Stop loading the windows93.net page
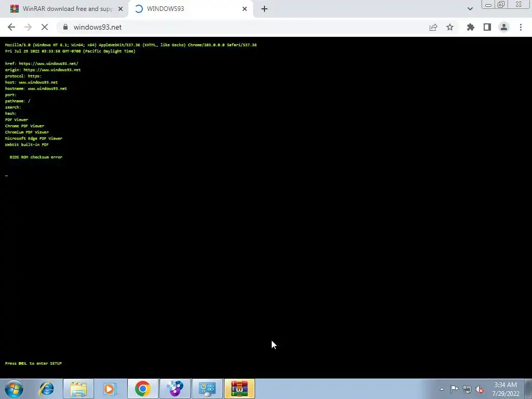Screen dimensions: 532x399 coord(45,27)
